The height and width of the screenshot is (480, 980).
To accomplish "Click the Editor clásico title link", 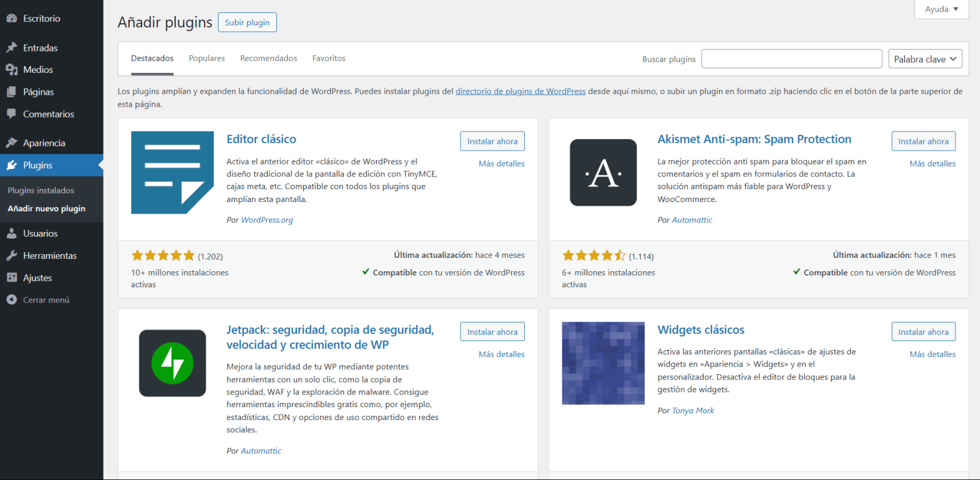I will pyautogui.click(x=262, y=139).
